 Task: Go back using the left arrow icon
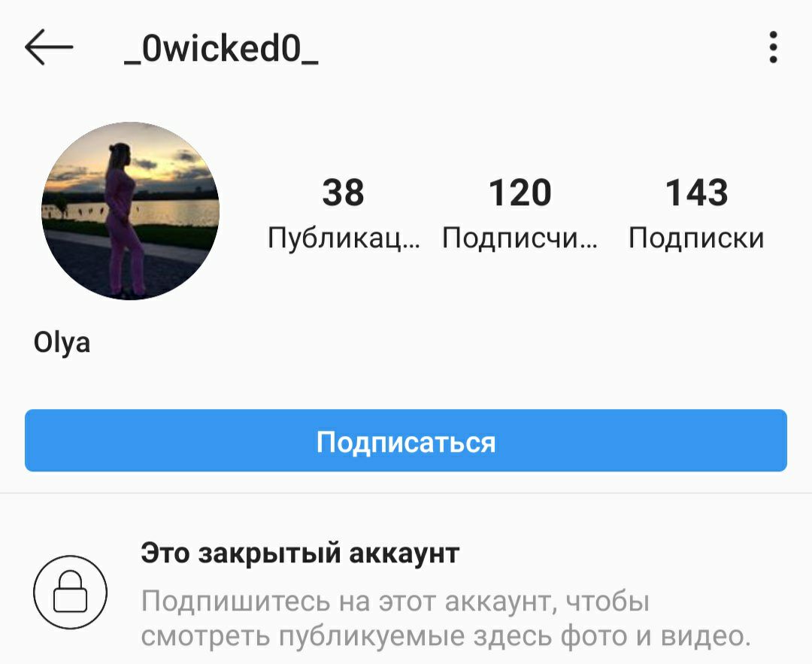(x=49, y=47)
